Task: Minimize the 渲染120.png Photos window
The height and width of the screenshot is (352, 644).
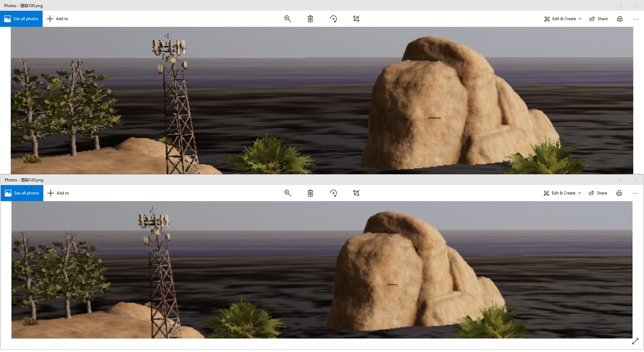Action: click(604, 180)
